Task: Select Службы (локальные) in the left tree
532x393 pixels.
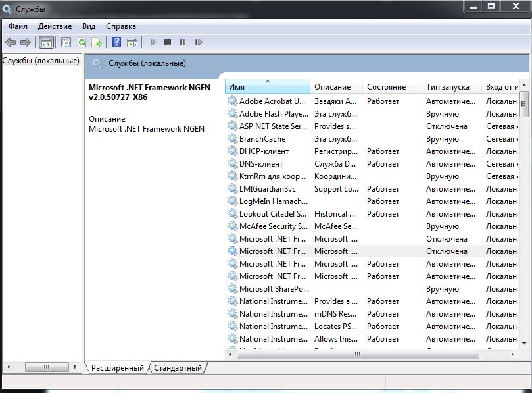Action: coord(41,61)
